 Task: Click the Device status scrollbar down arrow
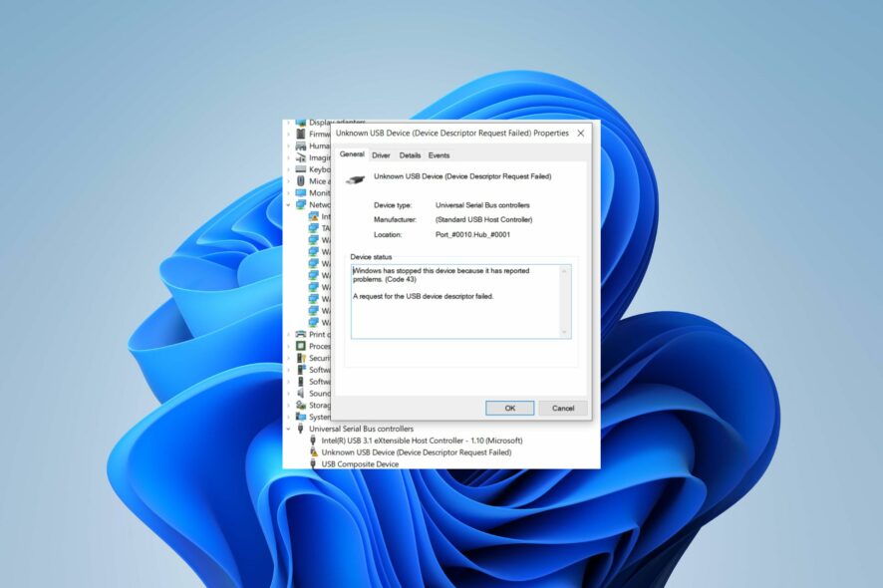coord(564,332)
